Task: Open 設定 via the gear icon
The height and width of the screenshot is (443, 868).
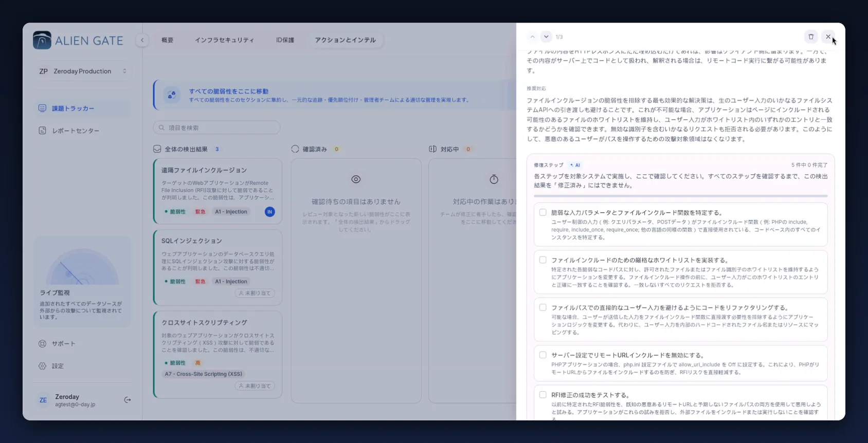Action: point(42,366)
